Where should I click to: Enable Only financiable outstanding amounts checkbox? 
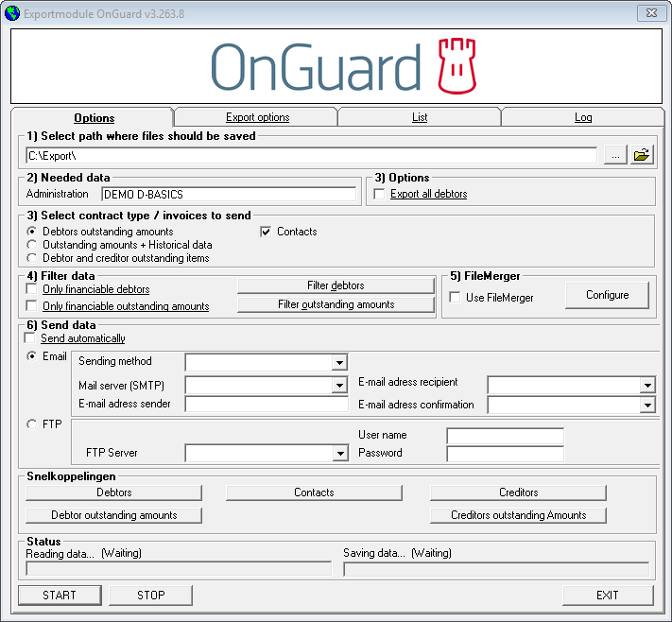click(x=31, y=305)
